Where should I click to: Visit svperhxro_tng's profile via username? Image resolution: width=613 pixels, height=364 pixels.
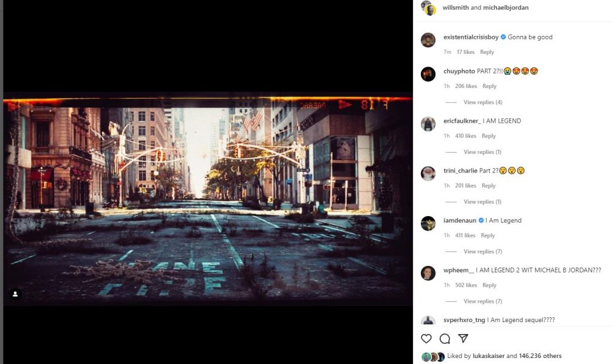pos(464,320)
